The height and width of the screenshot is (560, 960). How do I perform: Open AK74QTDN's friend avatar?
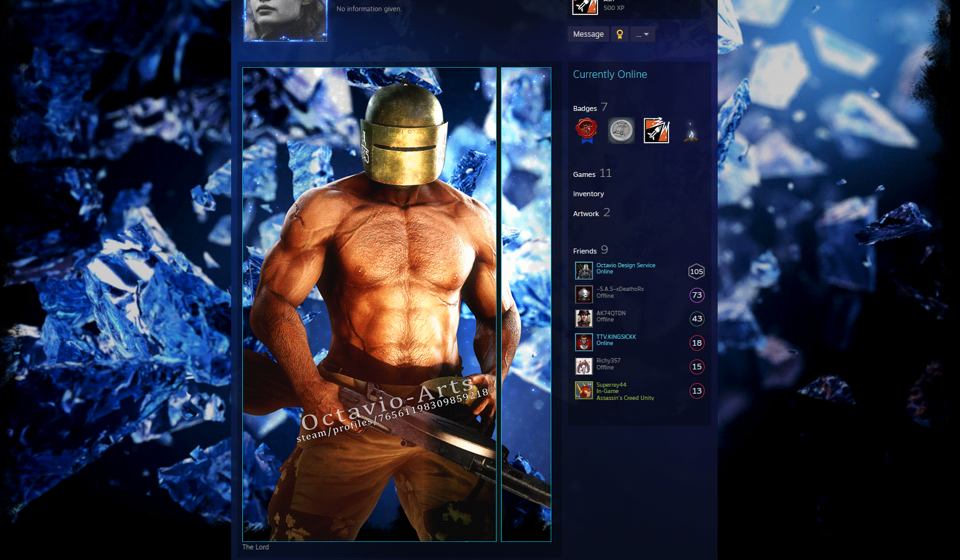(x=584, y=318)
